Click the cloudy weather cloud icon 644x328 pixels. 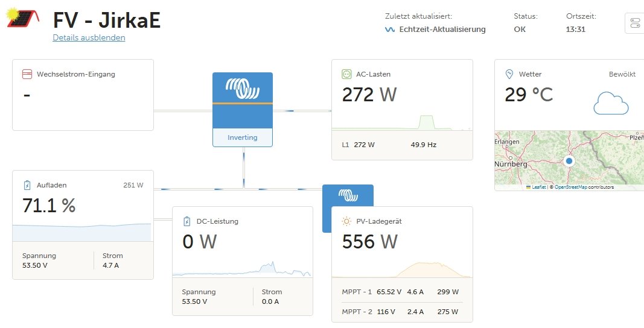coord(610,103)
